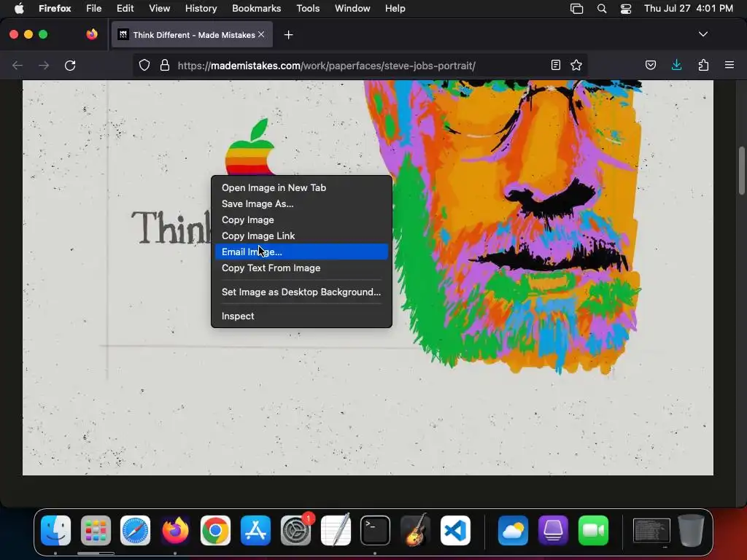
Task: Open App Store from the Dock
Action: pyautogui.click(x=255, y=530)
